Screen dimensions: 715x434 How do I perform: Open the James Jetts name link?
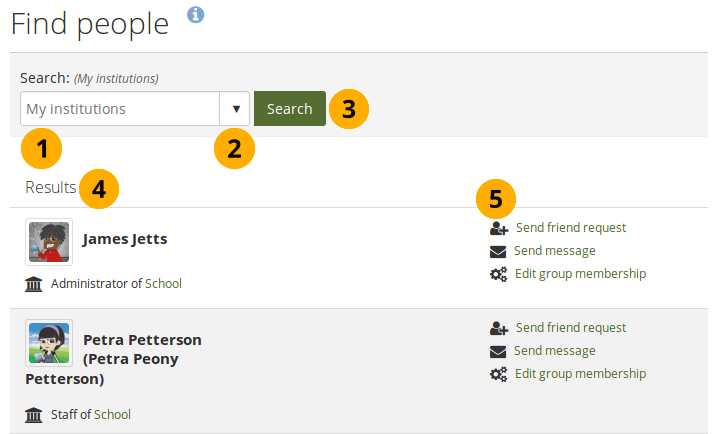coord(125,239)
